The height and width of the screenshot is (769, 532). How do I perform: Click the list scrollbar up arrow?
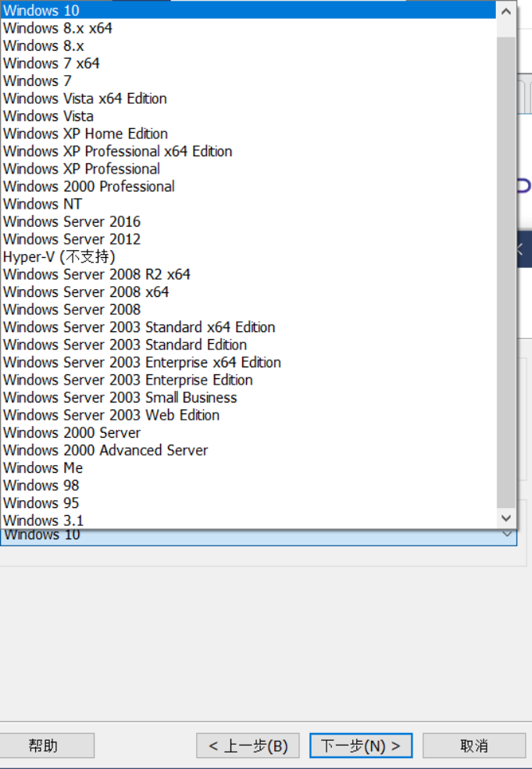point(506,11)
